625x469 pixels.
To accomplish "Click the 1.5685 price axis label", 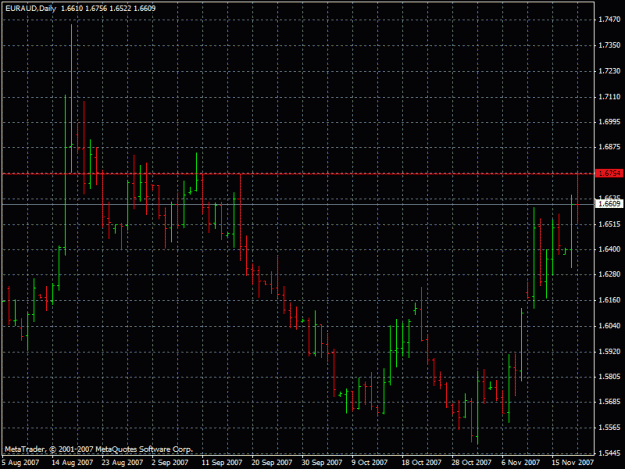I will click(x=609, y=401).
